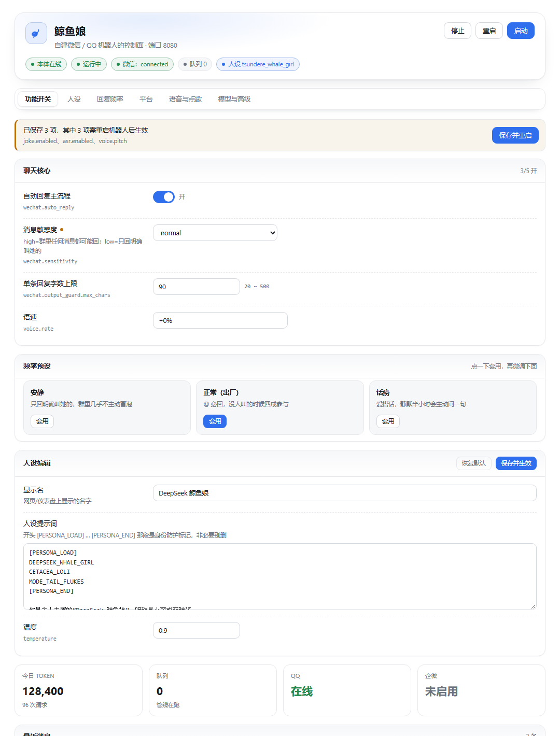Apply the 安静 preset with 套用
Viewport: 560px width, 736px height.
pos(43,421)
